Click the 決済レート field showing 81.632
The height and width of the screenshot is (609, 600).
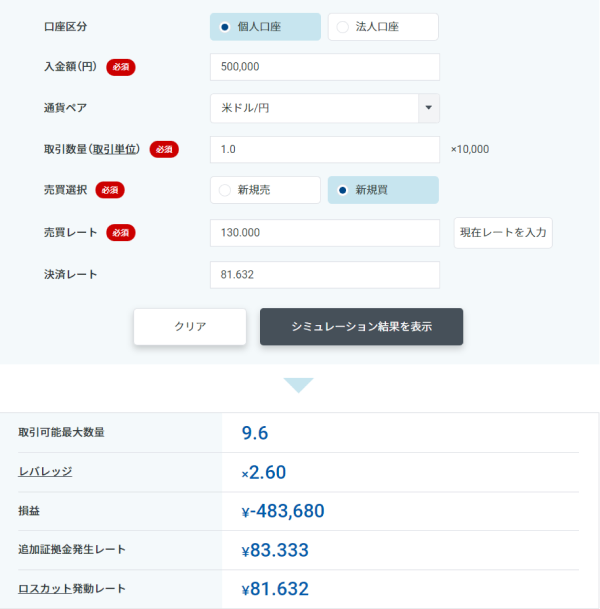[325, 275]
